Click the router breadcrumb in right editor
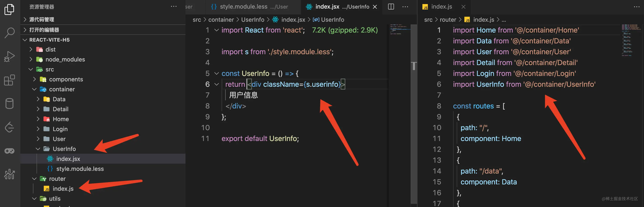644x207 pixels. tap(448, 19)
